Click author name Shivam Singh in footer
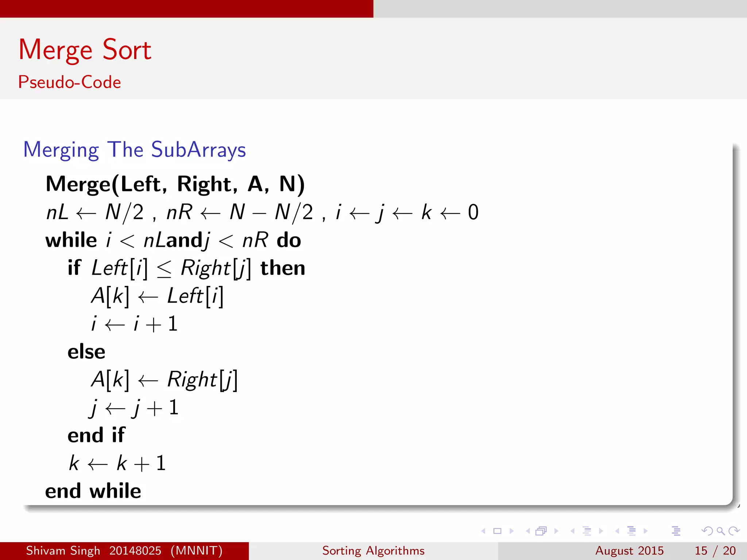 coord(63,551)
